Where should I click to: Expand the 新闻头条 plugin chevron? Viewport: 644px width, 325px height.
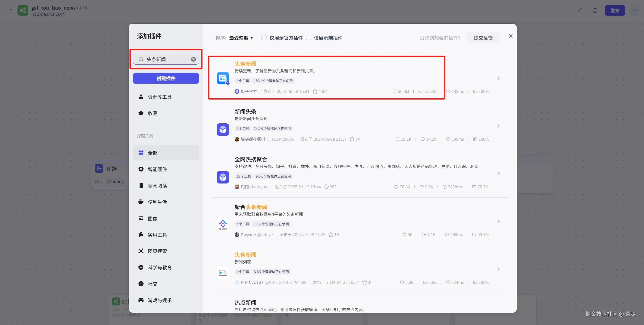coord(499,126)
